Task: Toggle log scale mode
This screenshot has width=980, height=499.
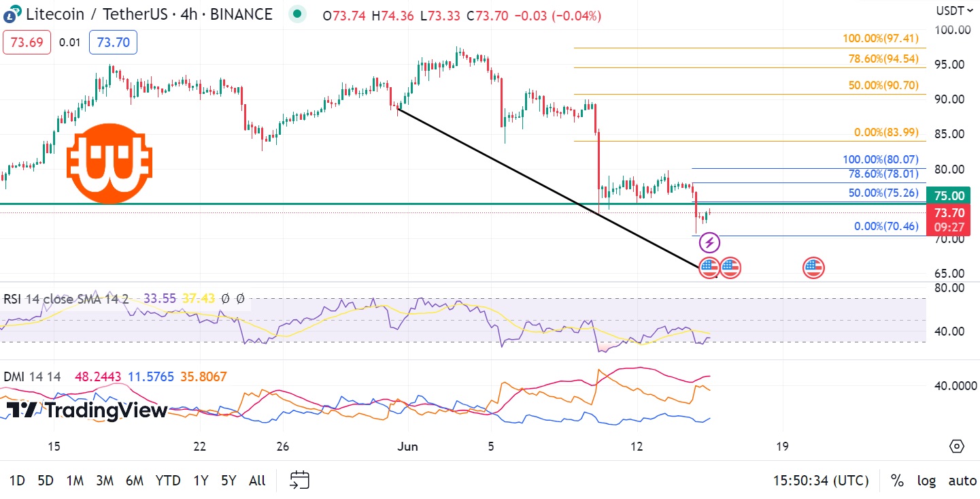Action: pos(926,481)
